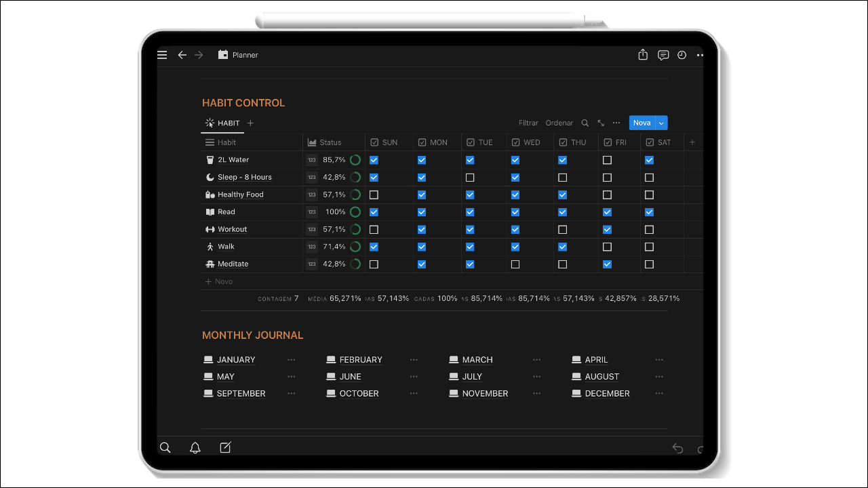Open the JANUARY journal page

(236, 359)
